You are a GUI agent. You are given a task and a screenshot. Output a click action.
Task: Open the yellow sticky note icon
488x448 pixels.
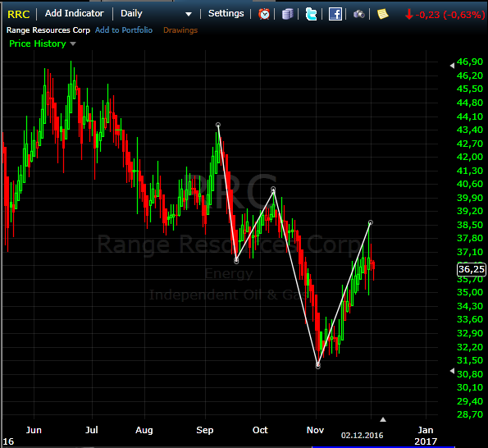(382, 14)
